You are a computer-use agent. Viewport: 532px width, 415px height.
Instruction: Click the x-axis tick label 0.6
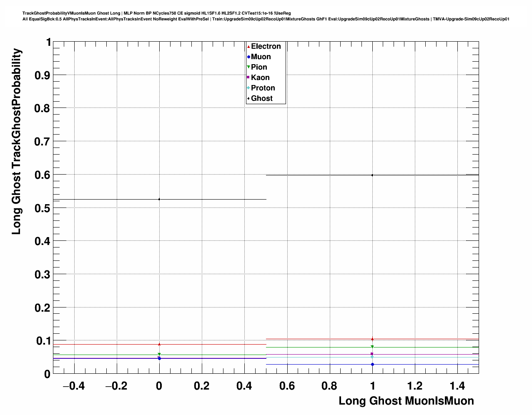point(287,386)
